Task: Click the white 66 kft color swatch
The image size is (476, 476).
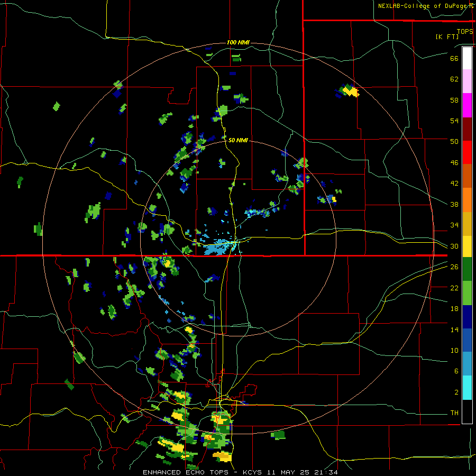Action: pyautogui.click(x=467, y=58)
